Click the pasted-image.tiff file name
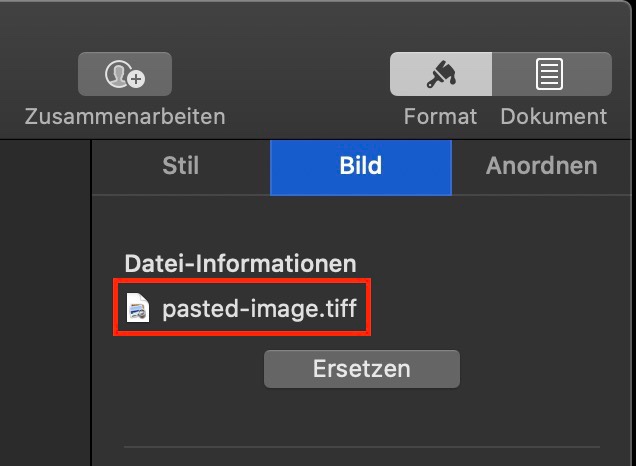The height and width of the screenshot is (466, 636). [260, 310]
